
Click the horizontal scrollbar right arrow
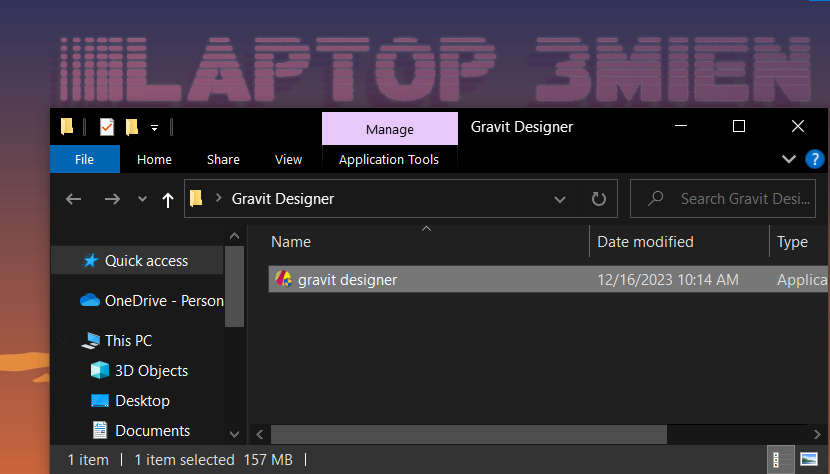coord(817,434)
